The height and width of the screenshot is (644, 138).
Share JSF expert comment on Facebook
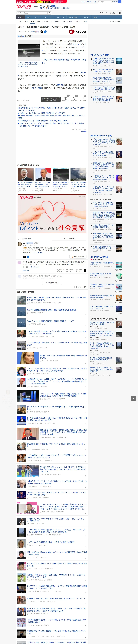(x=28, y=257)
